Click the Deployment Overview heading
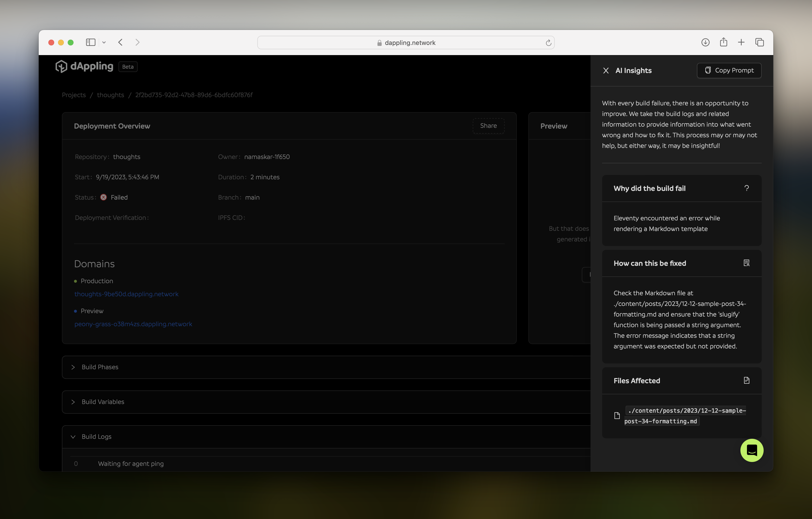 point(112,126)
